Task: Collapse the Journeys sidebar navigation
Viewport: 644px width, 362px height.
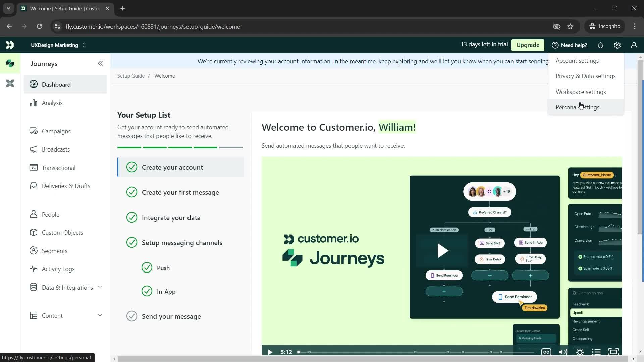Action: (100, 63)
